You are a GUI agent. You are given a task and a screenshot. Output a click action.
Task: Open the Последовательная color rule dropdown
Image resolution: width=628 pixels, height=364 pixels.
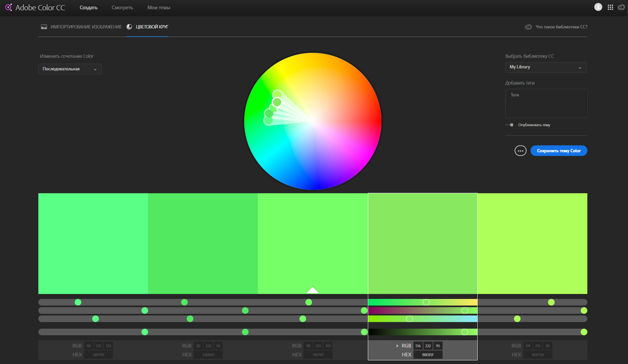[70, 69]
